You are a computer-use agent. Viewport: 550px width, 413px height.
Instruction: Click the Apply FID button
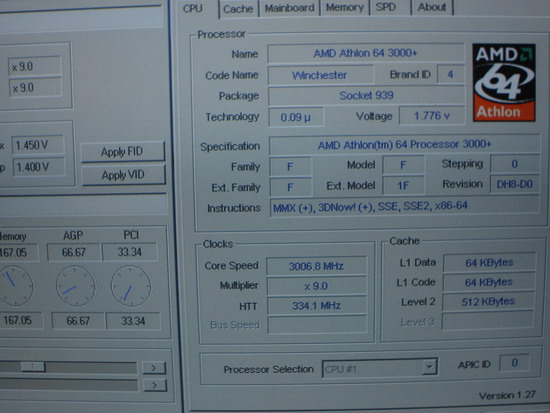(122, 152)
